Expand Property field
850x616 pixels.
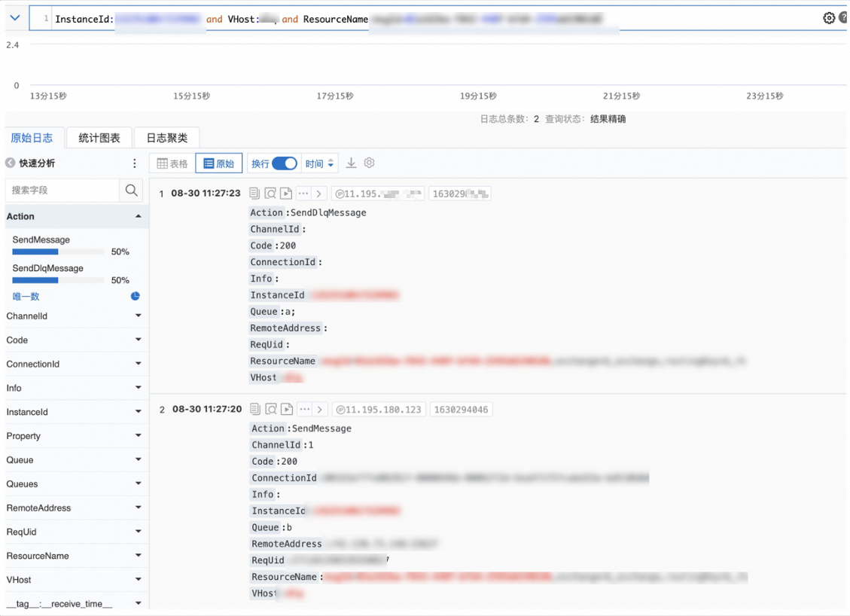pos(139,435)
